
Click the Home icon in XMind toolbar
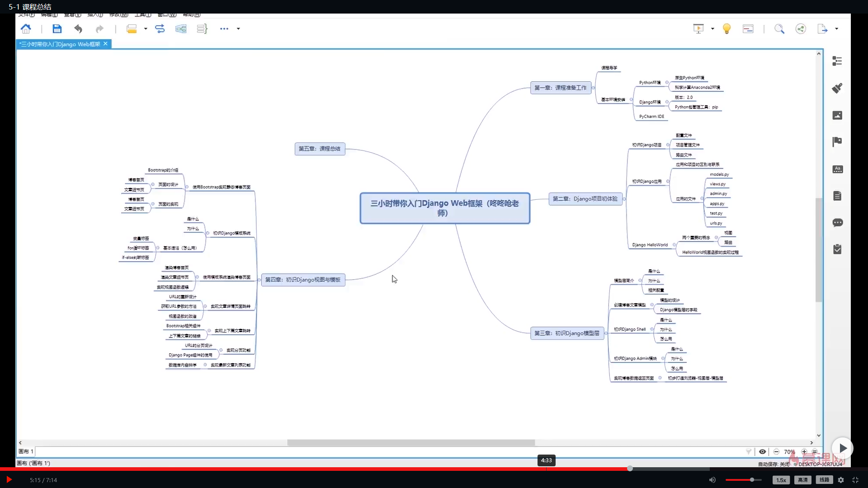(x=26, y=29)
